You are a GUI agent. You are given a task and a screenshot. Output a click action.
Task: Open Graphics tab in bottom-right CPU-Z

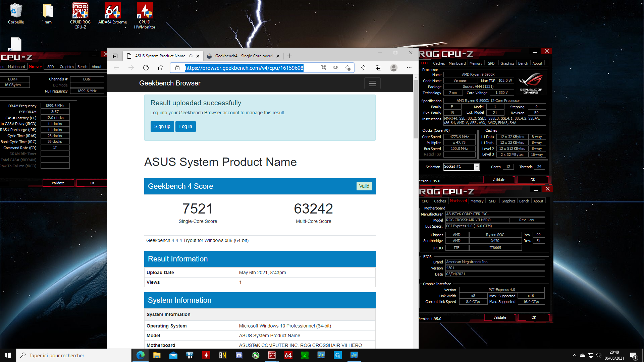(508, 201)
